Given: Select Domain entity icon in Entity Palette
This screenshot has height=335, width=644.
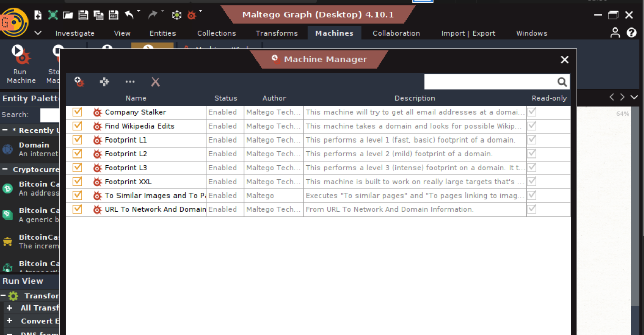Looking at the screenshot, I should [x=7, y=149].
